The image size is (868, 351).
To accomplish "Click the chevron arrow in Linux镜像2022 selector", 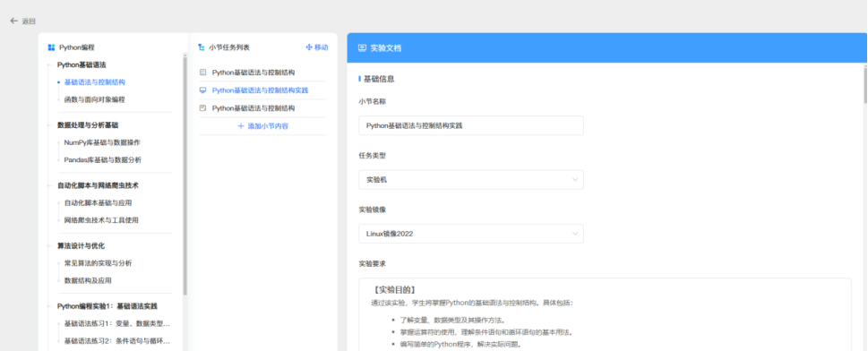I will [x=574, y=234].
